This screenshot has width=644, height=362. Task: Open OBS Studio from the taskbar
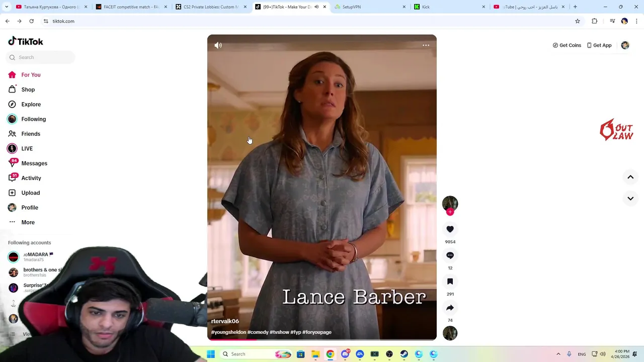[x=389, y=354]
